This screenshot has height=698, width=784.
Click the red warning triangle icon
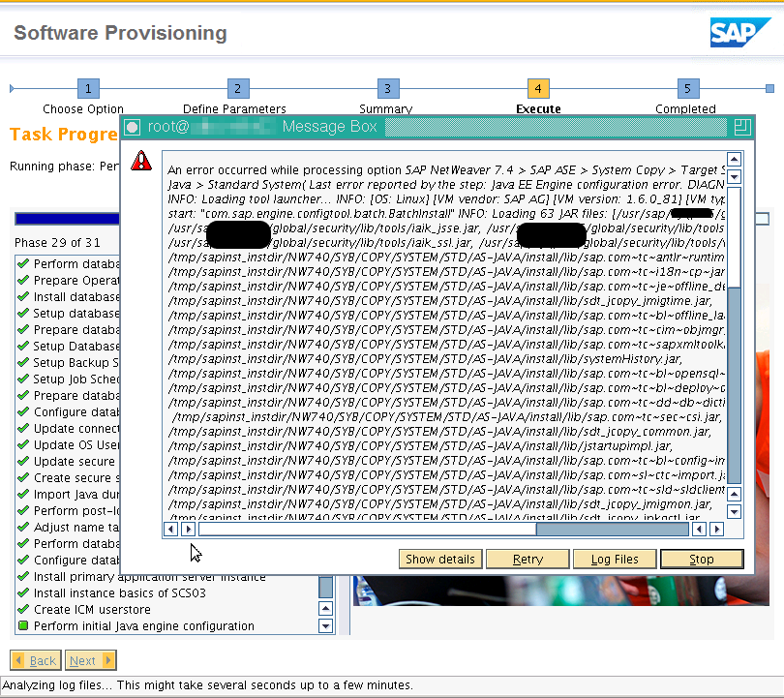click(x=141, y=161)
